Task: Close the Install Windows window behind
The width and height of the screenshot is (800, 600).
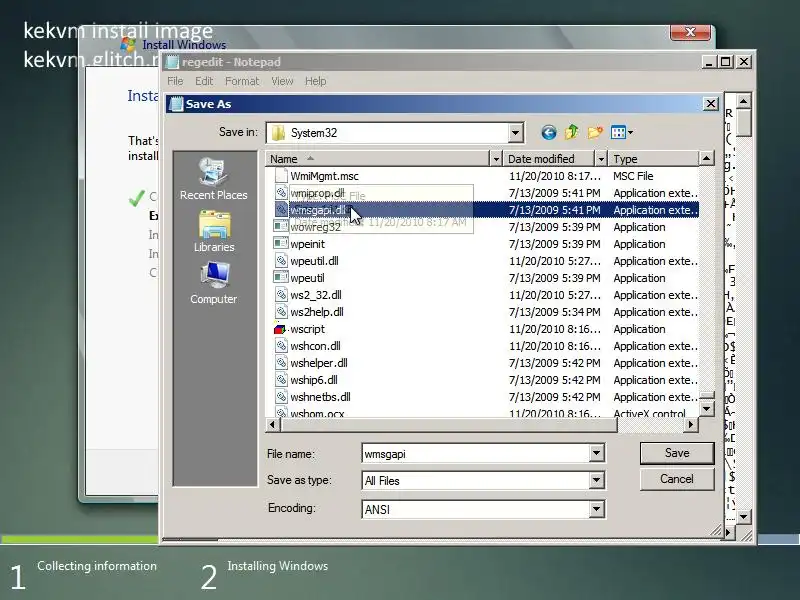Action: 690,32
